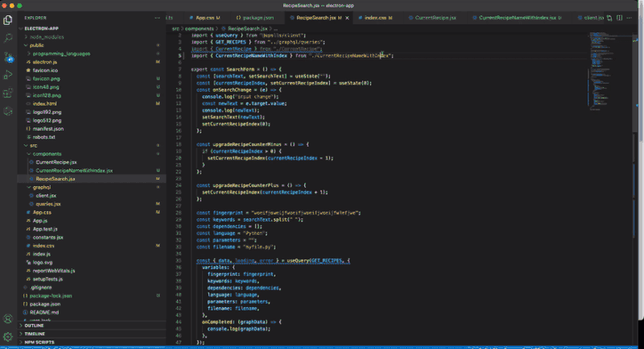Viewport: 644px width, 349px height.
Task: Close the RecipeSearch.jsx tab
Action: pos(347,18)
